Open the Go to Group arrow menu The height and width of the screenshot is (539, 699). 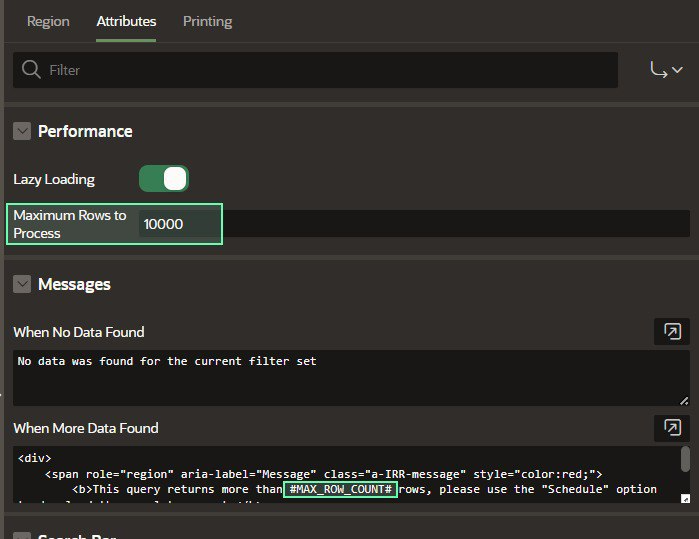pyautogui.click(x=665, y=70)
